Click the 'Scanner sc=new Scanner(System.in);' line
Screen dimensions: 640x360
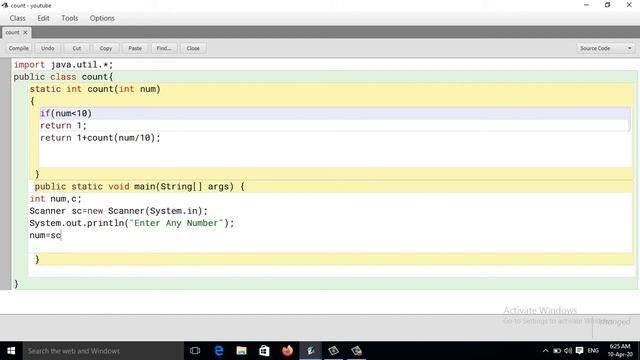click(118, 211)
